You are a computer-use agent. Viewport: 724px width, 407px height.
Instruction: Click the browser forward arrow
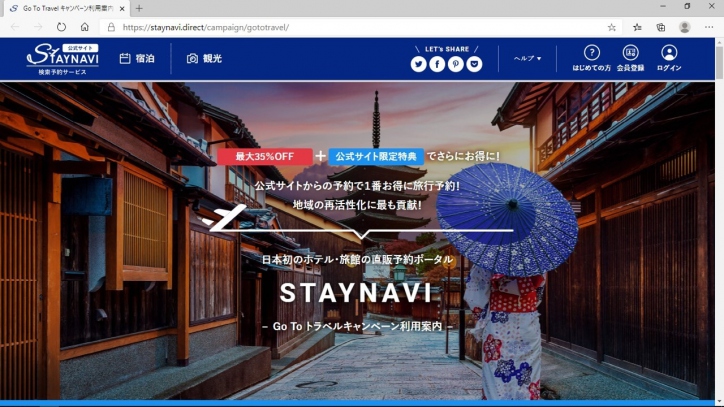(x=38, y=27)
